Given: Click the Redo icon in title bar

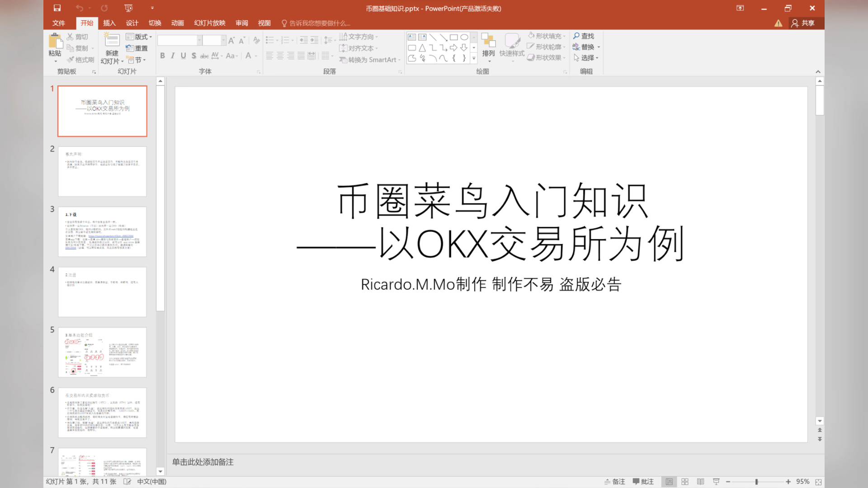Looking at the screenshot, I should 104,8.
